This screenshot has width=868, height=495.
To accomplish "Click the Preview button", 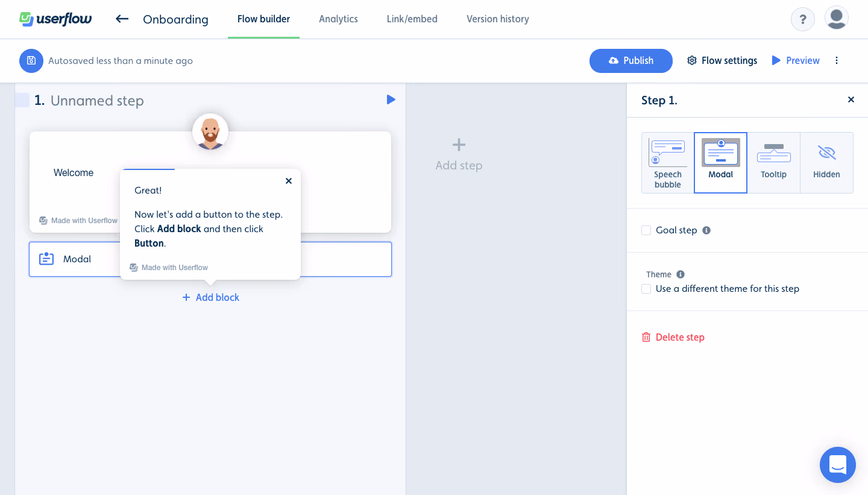I will pyautogui.click(x=796, y=60).
